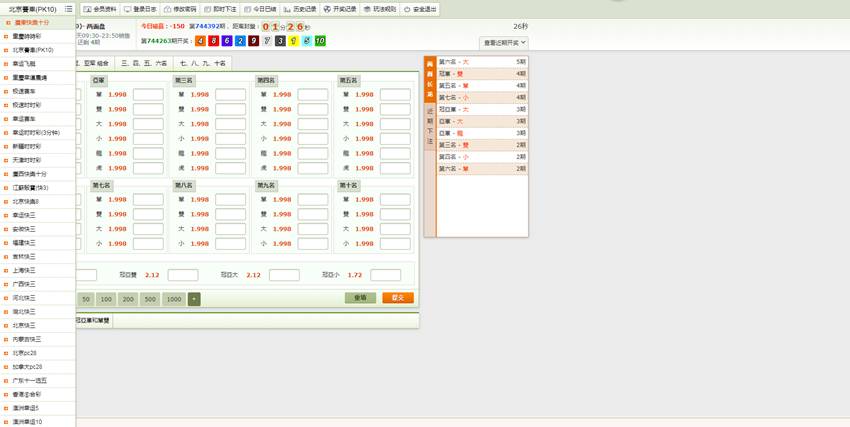Select 幸运时时彩(3分钟) in the game sidebar

tap(38, 133)
